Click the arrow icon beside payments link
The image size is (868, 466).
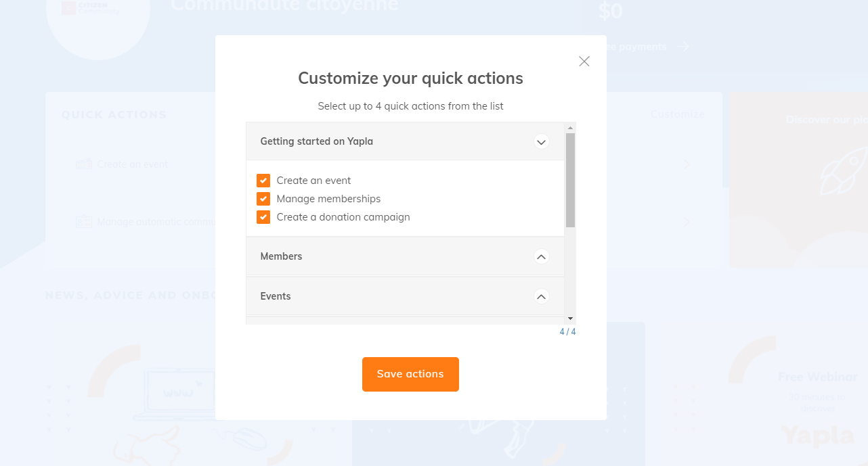[682, 47]
